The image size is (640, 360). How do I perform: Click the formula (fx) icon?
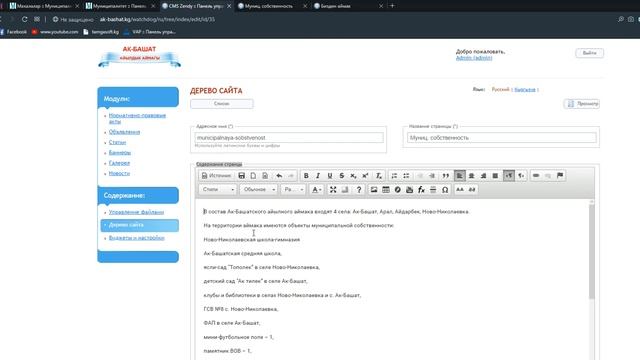click(x=421, y=190)
